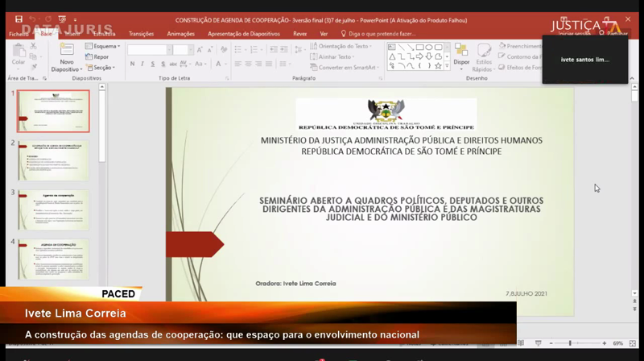Screen dimensions: 644x361
Task: Switch to the Animações tab
Action: click(180, 34)
